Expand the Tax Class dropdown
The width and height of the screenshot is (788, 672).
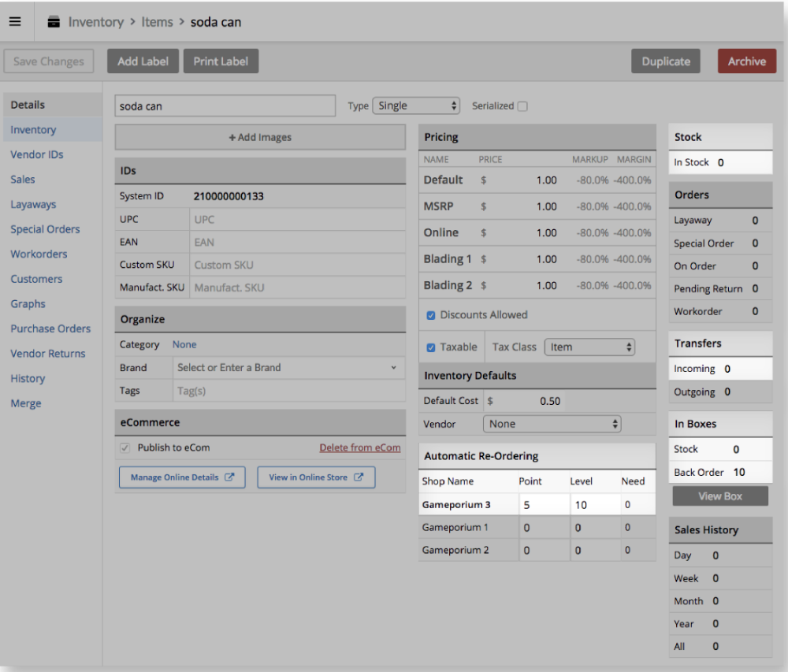[589, 347]
